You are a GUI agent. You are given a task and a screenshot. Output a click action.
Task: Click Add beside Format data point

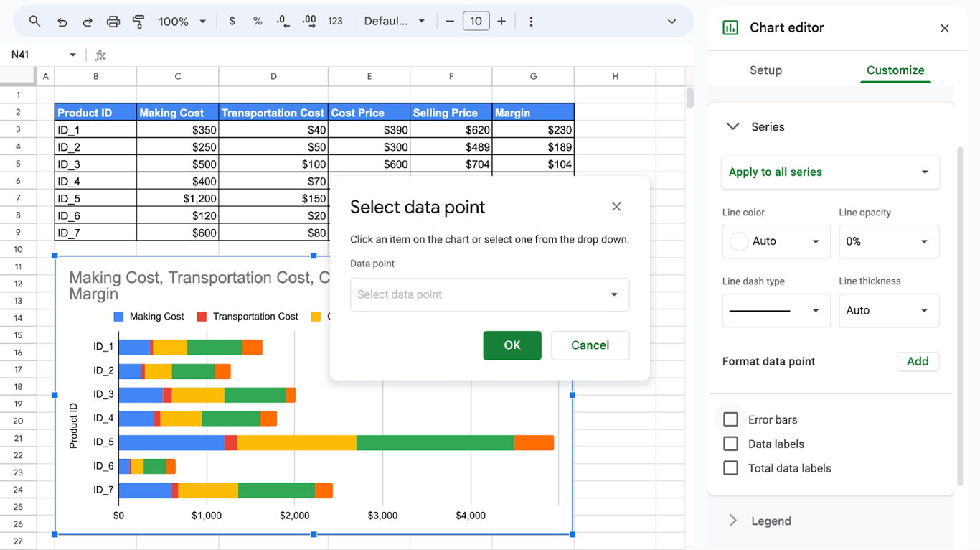[918, 361]
